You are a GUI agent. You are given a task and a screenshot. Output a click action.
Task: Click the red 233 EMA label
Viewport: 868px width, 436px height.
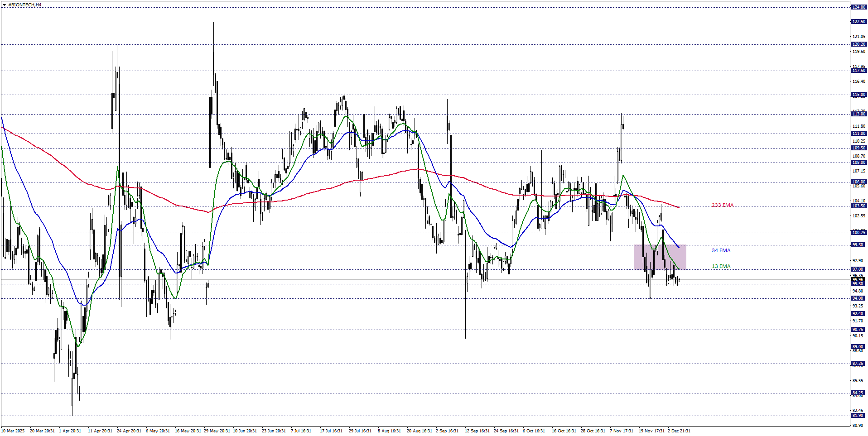coord(722,205)
